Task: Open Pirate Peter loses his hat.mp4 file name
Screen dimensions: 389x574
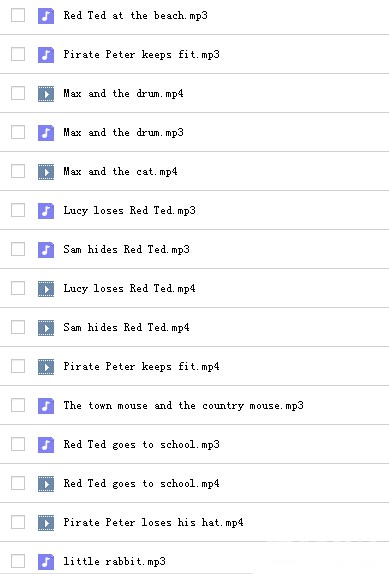Action: pyautogui.click(x=153, y=522)
